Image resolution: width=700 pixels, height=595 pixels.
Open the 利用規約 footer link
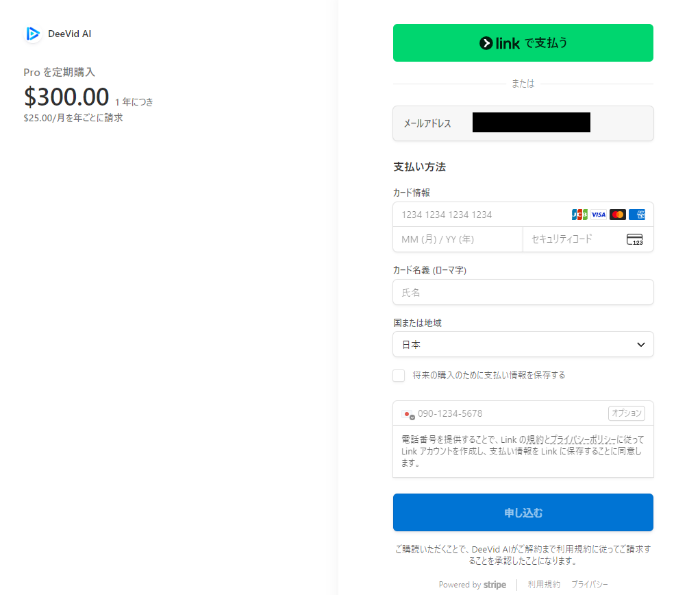pyautogui.click(x=544, y=585)
